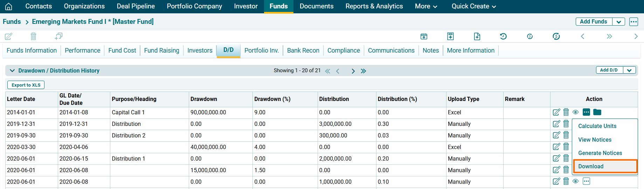The width and height of the screenshot is (644, 189).
Task: Switch to the Bank Recon tab
Action: [303, 50]
